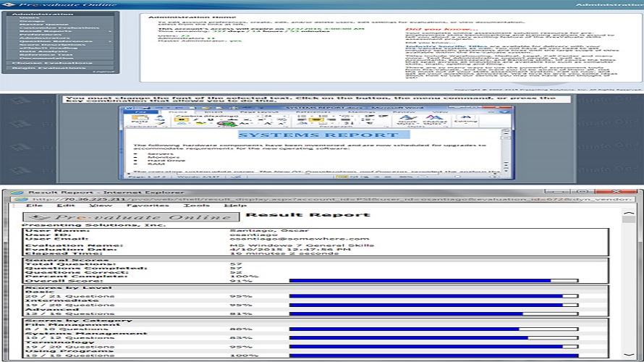Image resolution: width=644 pixels, height=362 pixels.
Task: Click the Industry Specific Titles link
Action: 446,46
